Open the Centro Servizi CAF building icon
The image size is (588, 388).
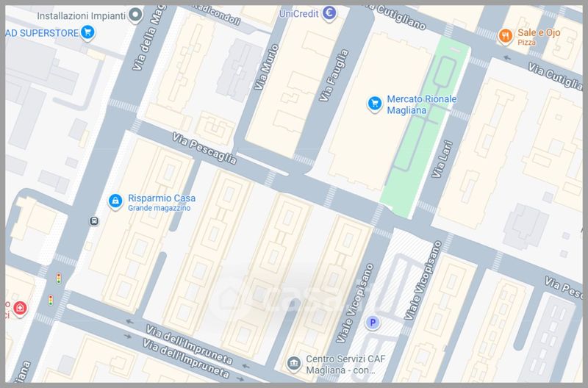(x=294, y=363)
